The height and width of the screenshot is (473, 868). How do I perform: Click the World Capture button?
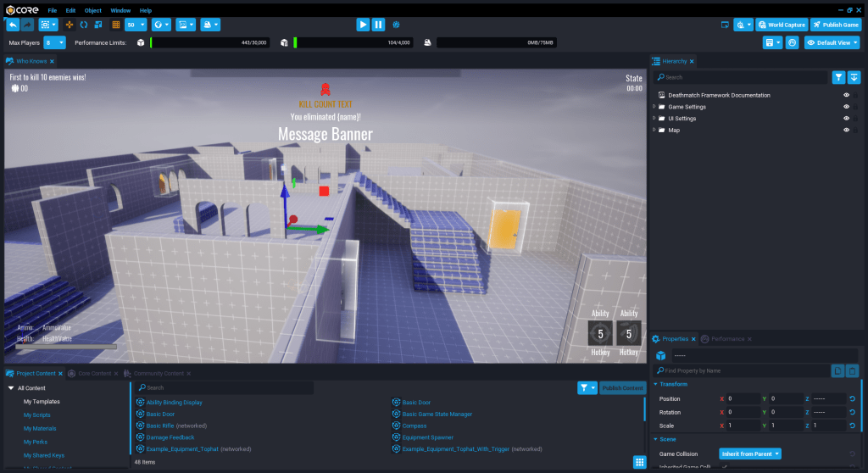[x=782, y=25]
